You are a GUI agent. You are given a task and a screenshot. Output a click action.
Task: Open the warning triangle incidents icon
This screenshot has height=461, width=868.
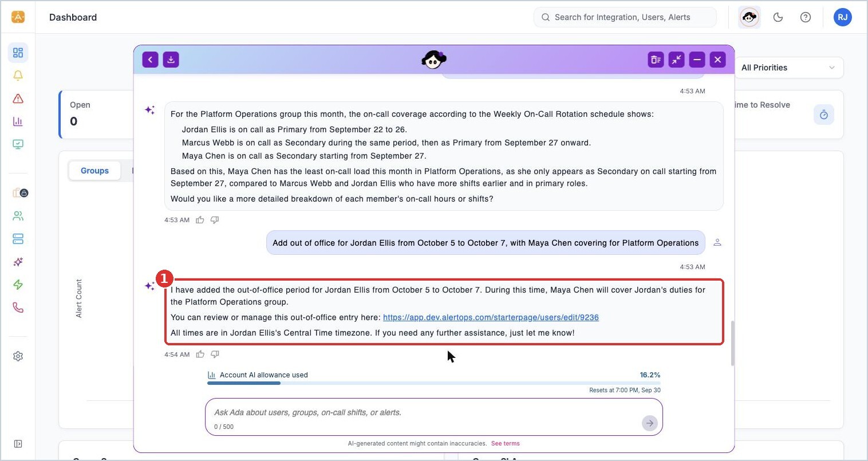click(18, 98)
